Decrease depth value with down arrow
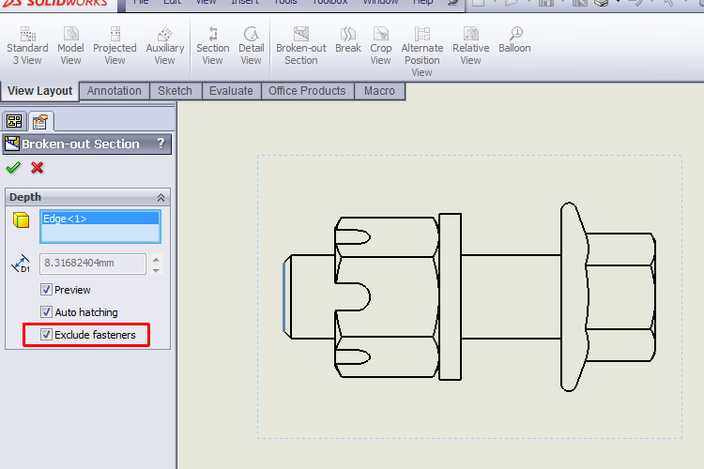704x469 pixels. 156,270
